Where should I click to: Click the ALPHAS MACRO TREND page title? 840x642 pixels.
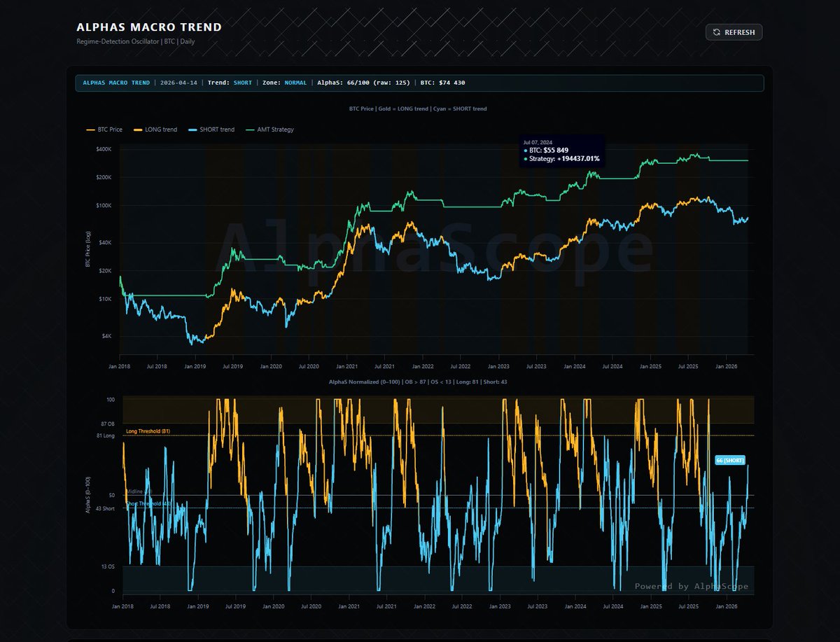149,27
